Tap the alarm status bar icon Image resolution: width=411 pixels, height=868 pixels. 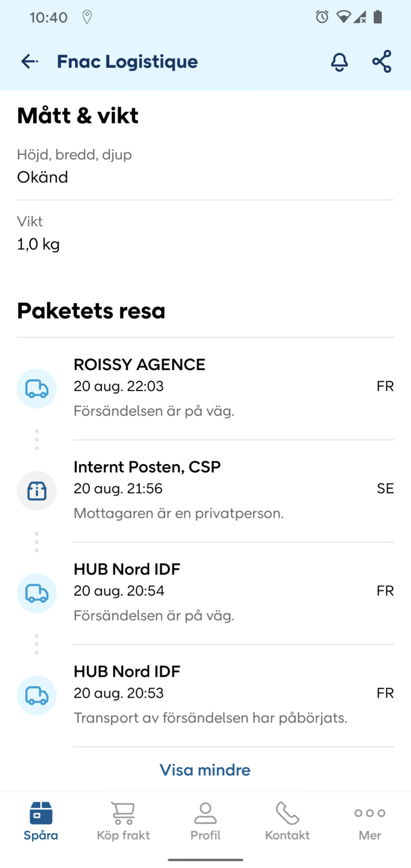pyautogui.click(x=322, y=17)
